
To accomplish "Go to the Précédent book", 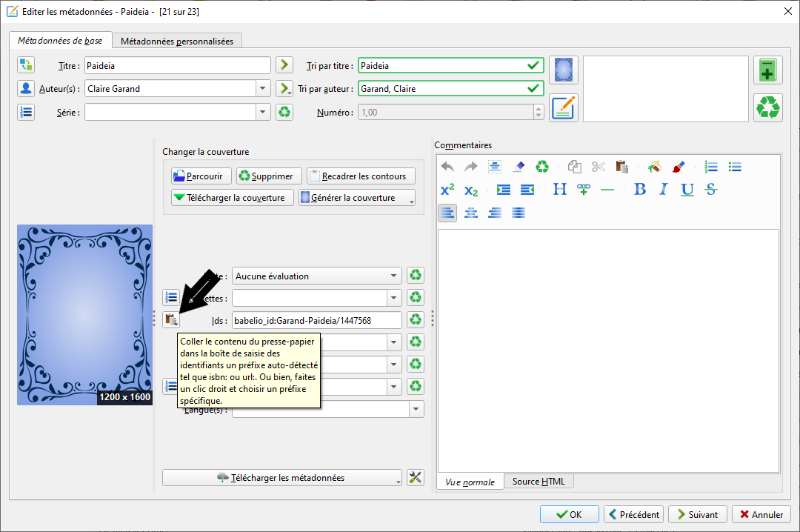I will [x=633, y=514].
